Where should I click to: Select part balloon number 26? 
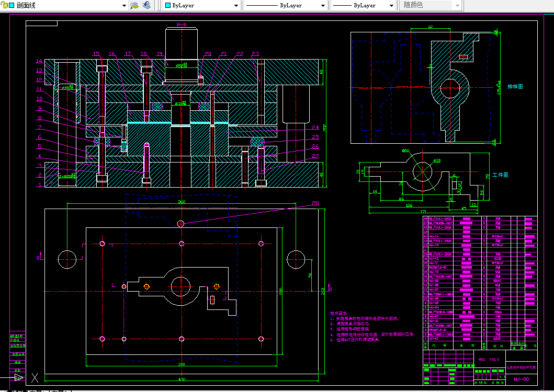[315, 146]
